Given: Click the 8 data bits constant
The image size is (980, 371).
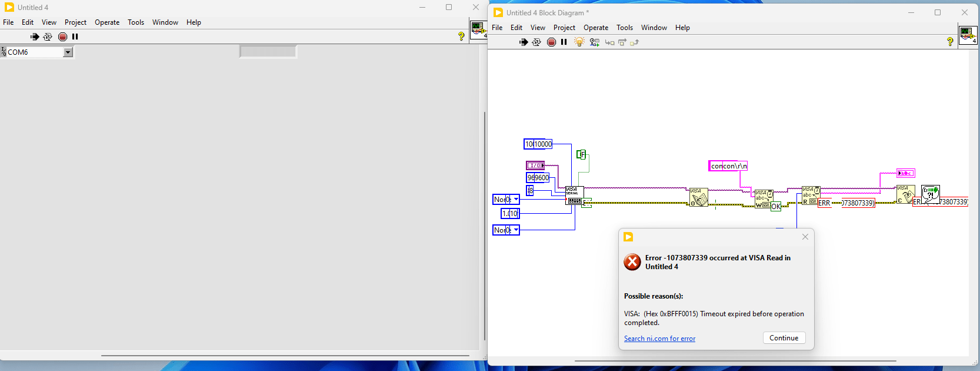Looking at the screenshot, I should (530, 190).
